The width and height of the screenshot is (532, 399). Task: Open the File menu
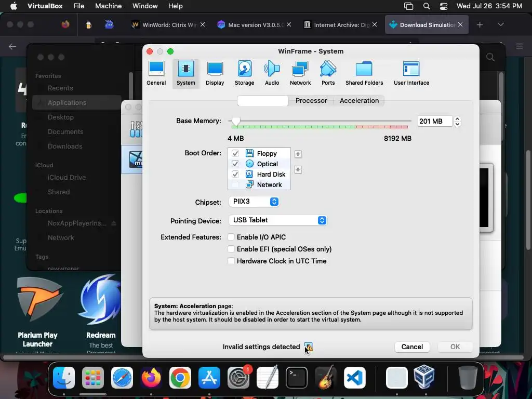[79, 6]
